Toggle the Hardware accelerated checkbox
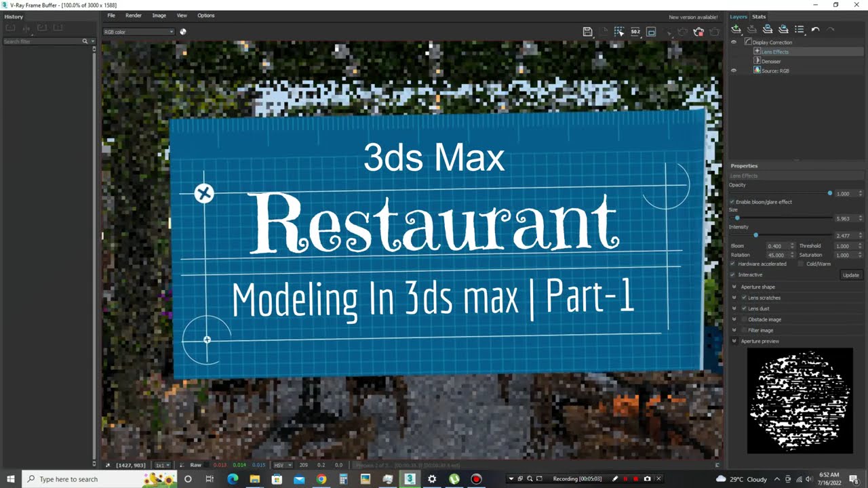 732,264
